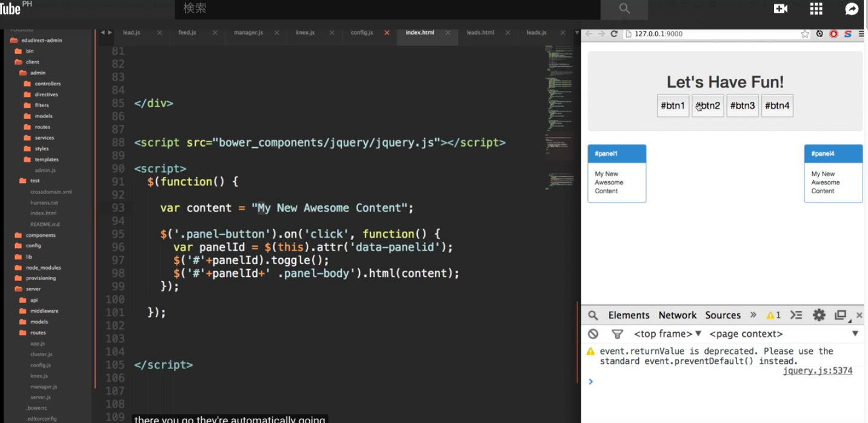Follow the jquery.js:5374 source link
Viewport: 868px width, 423px height.
817,371
